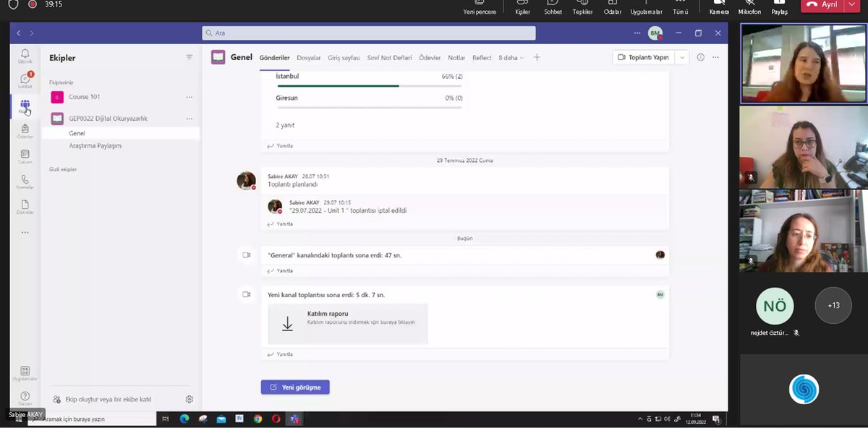The width and height of the screenshot is (868, 428).
Task: Open the +13 more participants tile
Action: (833, 305)
